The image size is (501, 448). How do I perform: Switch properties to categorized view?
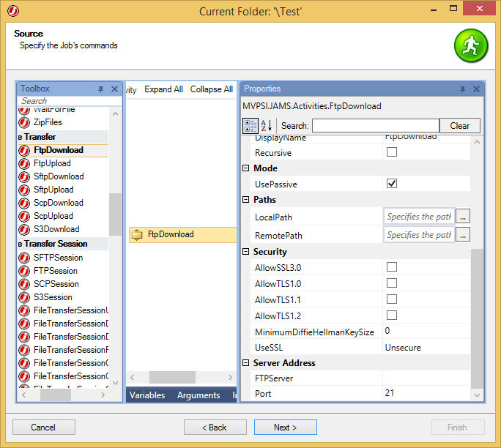coord(250,126)
